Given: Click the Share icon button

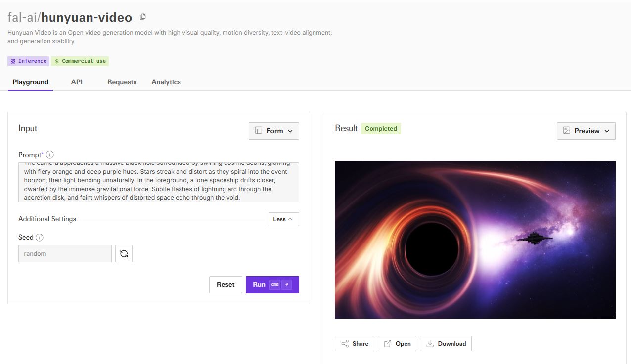Looking at the screenshot, I should tap(354, 344).
